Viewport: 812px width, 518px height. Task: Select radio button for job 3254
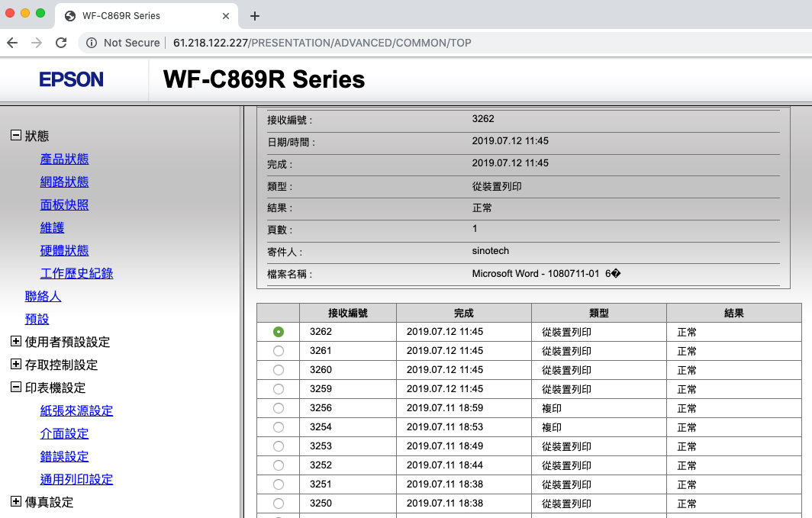279,427
